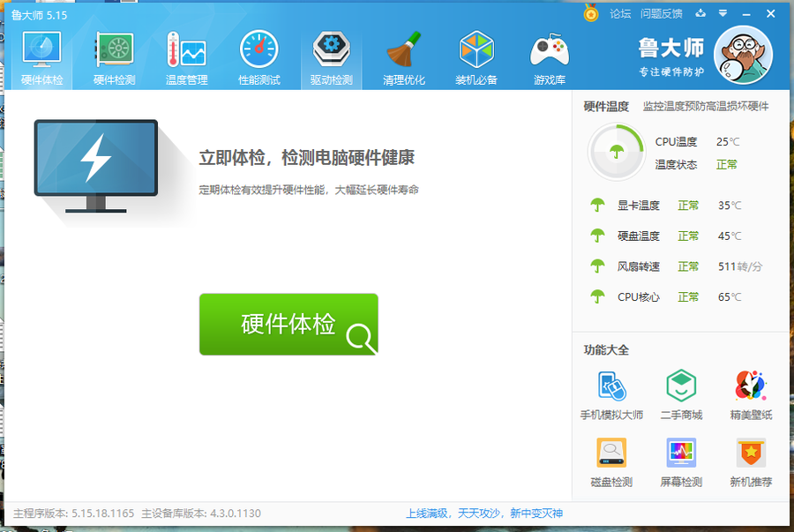This screenshot has width=794, height=532.
Task: Click the gold medal icon in title bar
Action: tap(589, 13)
